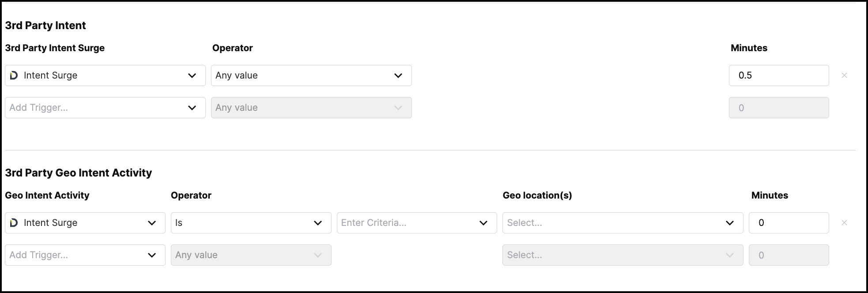The image size is (868, 293).
Task: Click the Minutes field showing 0.5
Action: (779, 75)
